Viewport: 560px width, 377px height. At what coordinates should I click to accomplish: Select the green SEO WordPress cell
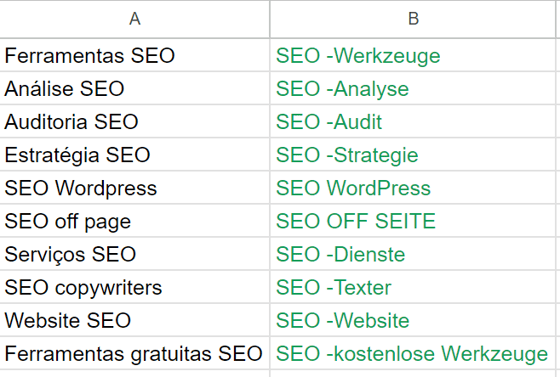413,187
